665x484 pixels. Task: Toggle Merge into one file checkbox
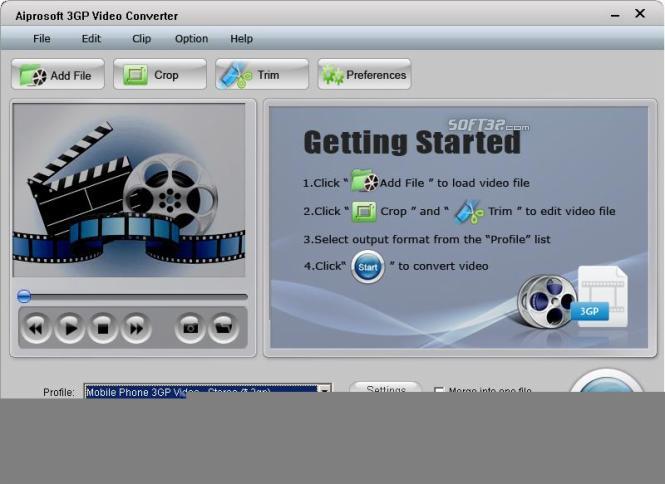(439, 389)
